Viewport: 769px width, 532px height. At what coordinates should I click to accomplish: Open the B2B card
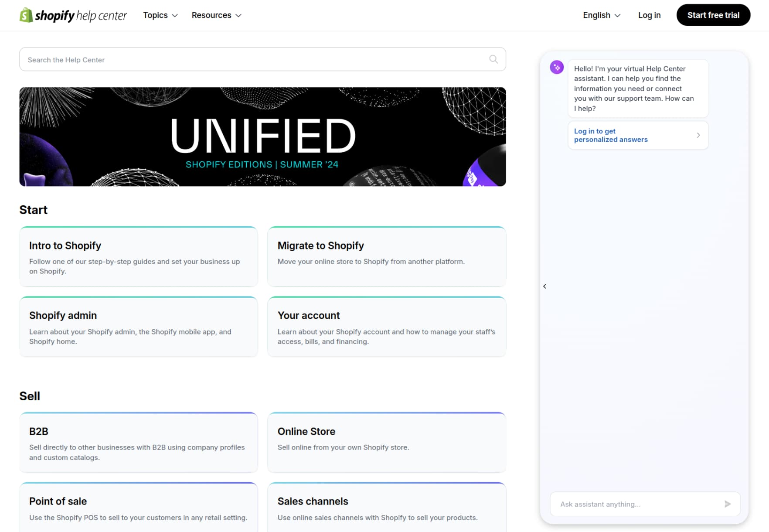(x=139, y=442)
